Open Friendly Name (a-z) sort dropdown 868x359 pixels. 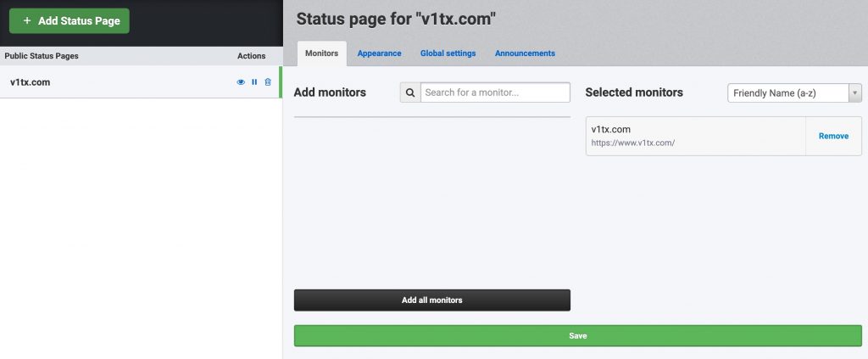[x=794, y=93]
